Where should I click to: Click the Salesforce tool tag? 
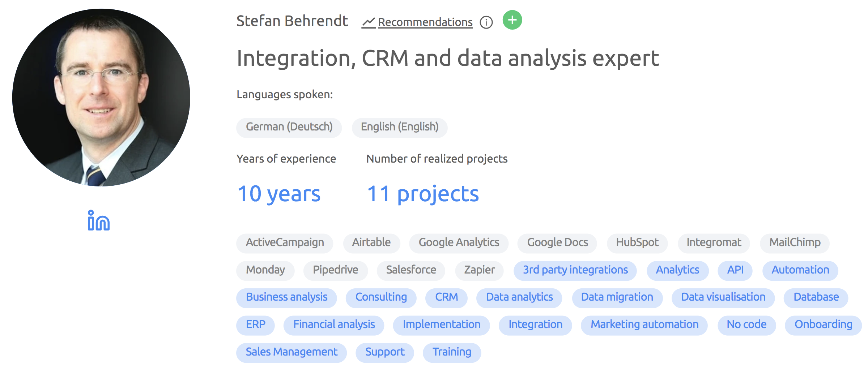click(411, 270)
